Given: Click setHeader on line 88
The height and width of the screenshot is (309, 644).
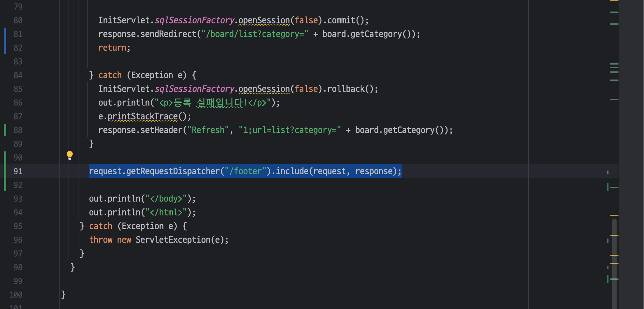Looking at the screenshot, I should [x=161, y=130].
